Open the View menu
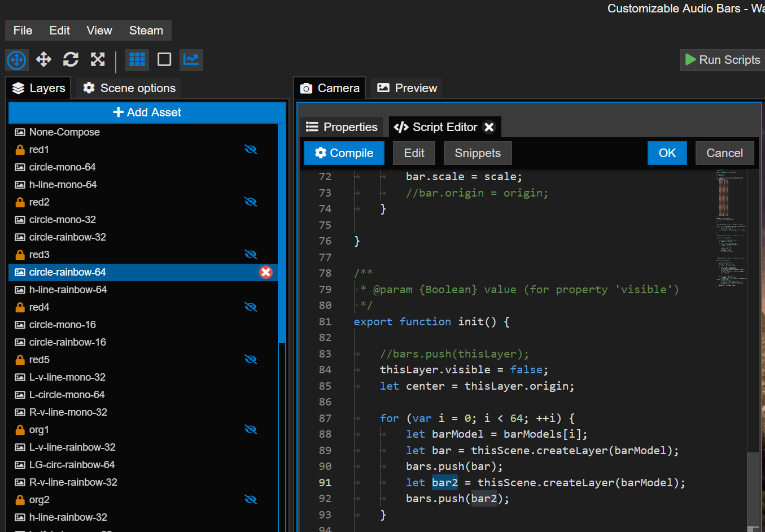Screen dimensions: 765x532 (99, 30)
